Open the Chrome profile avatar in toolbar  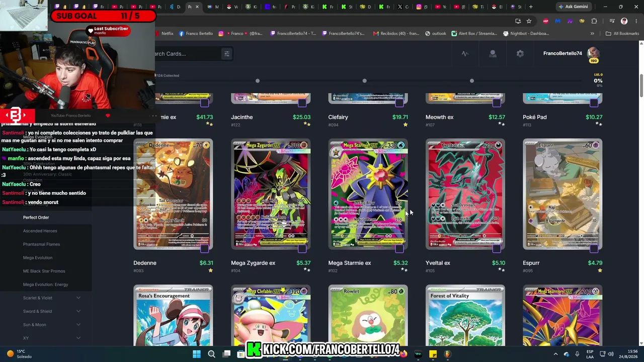click(624, 21)
